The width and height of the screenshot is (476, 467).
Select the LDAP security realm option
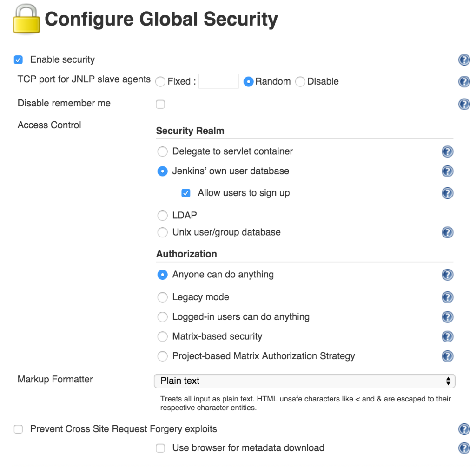[x=162, y=216]
